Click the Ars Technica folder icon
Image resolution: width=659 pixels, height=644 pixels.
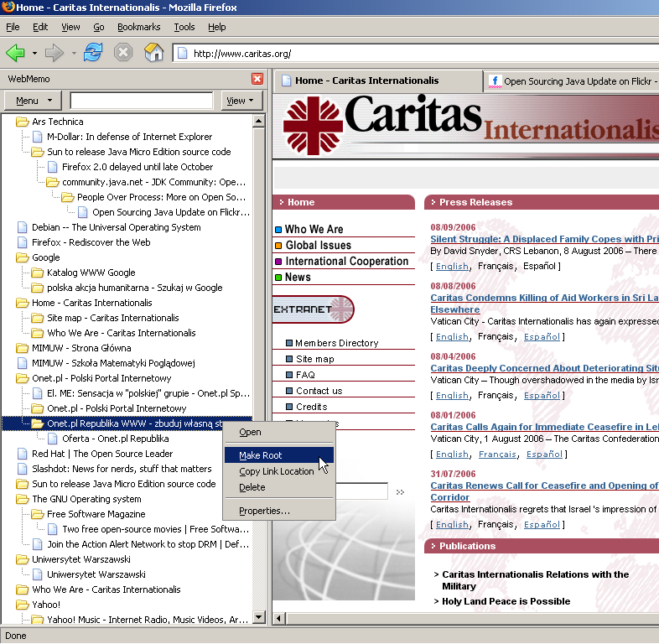pos(22,122)
